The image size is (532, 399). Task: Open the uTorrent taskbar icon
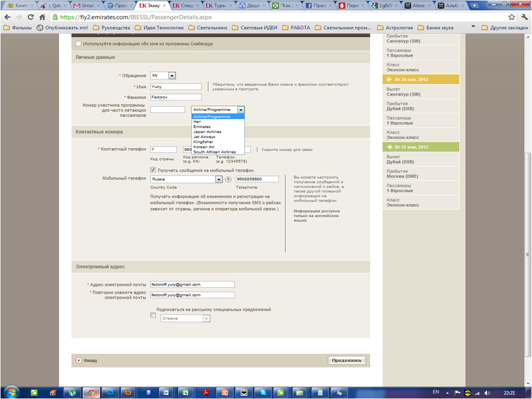click(x=72, y=392)
